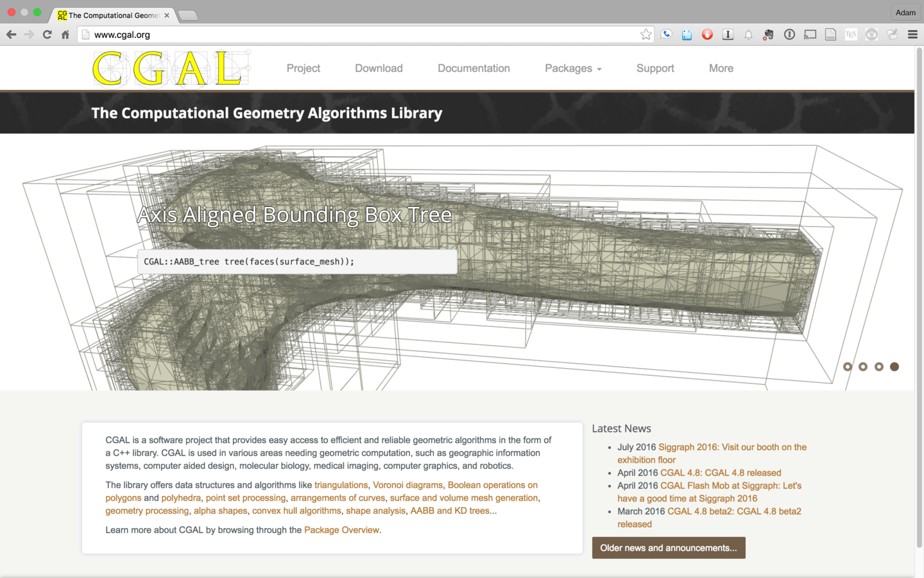Click the Older news and announcements button

(x=669, y=548)
